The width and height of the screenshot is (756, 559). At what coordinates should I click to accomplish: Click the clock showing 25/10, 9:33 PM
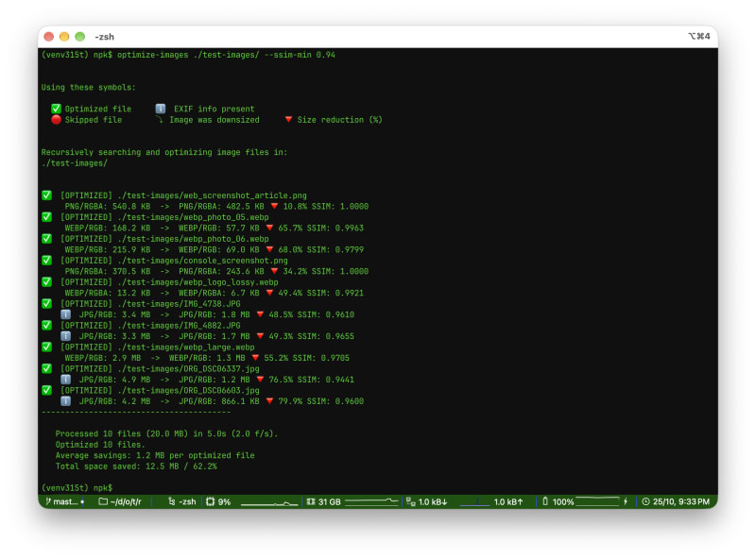click(x=676, y=501)
